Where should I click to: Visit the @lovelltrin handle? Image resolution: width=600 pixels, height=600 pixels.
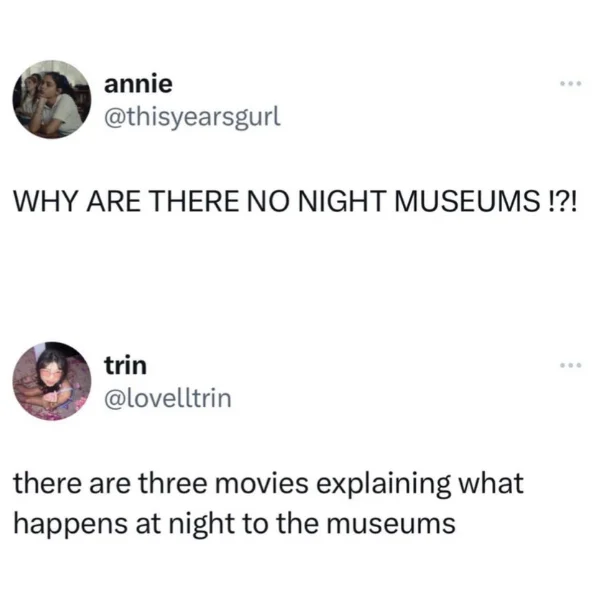point(168,399)
